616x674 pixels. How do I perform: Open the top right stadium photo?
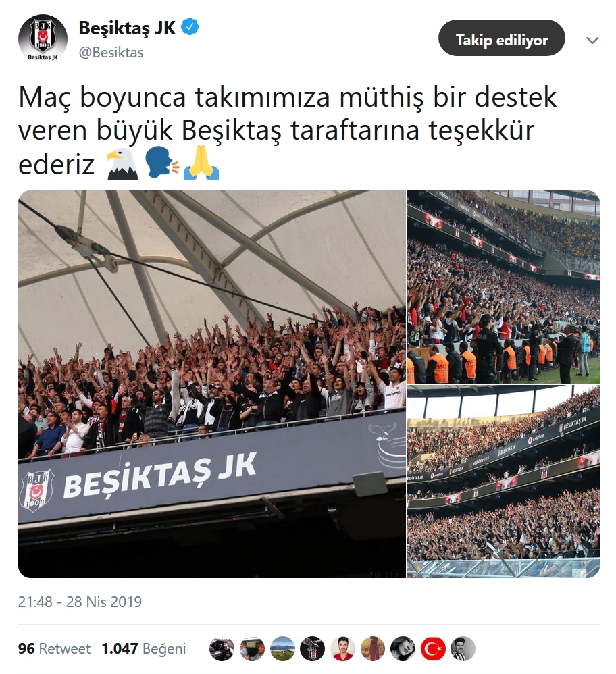click(x=503, y=287)
